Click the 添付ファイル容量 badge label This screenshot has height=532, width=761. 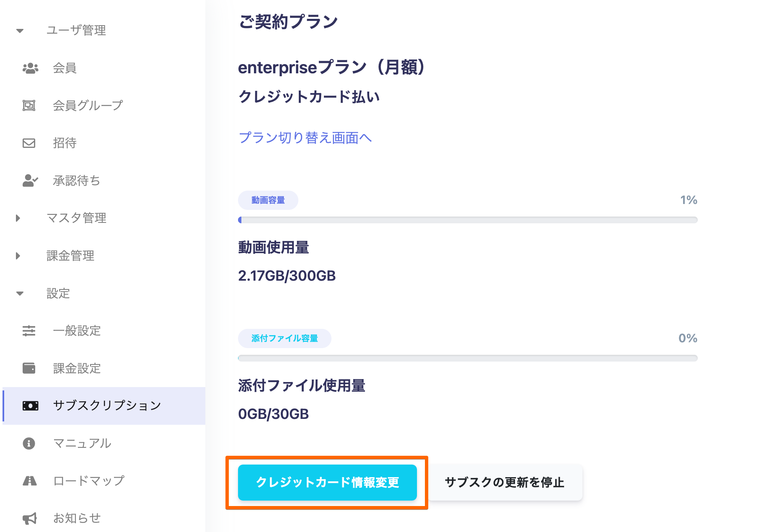(285, 338)
